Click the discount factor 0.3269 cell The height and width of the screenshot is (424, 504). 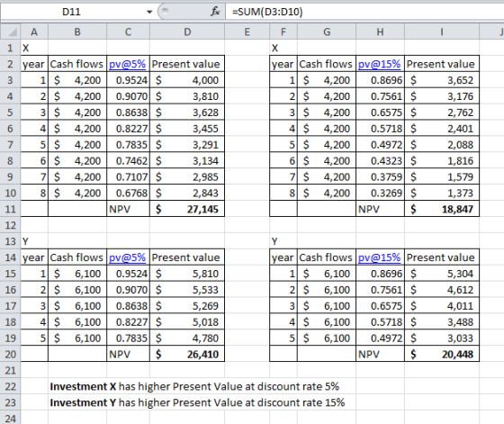[380, 193]
